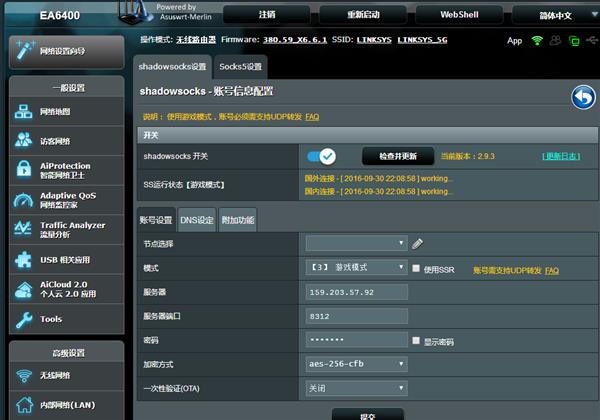Click the 注销 logout button
Screen dimensions: 600x420
(267, 15)
